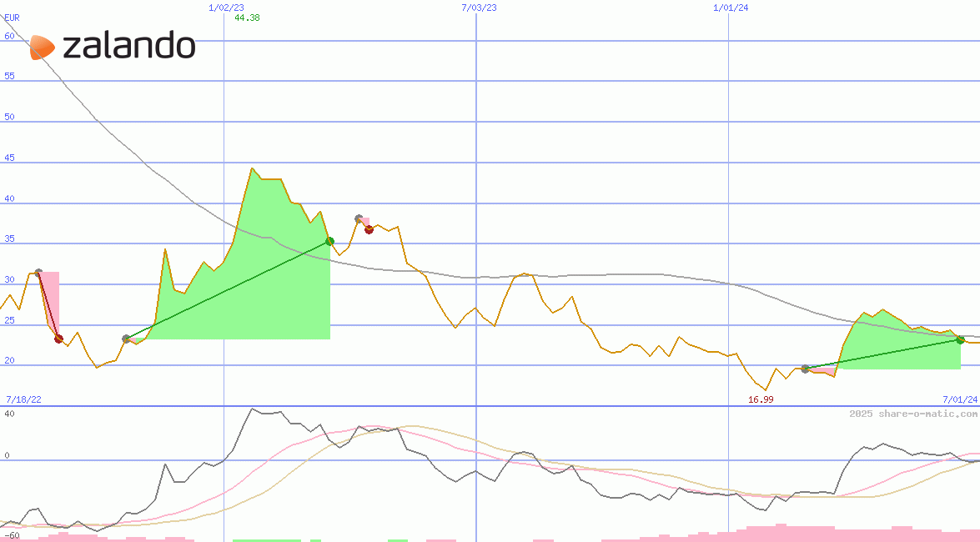Click the 45 price axis label

(x=9, y=158)
